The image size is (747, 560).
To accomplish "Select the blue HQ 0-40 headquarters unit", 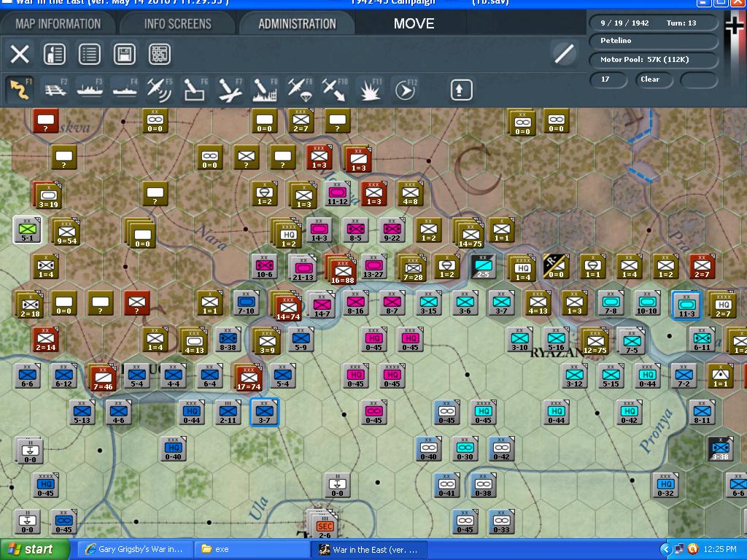I will (173, 449).
